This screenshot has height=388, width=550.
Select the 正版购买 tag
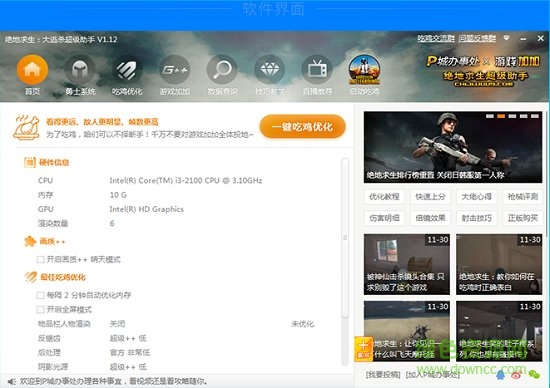523,218
